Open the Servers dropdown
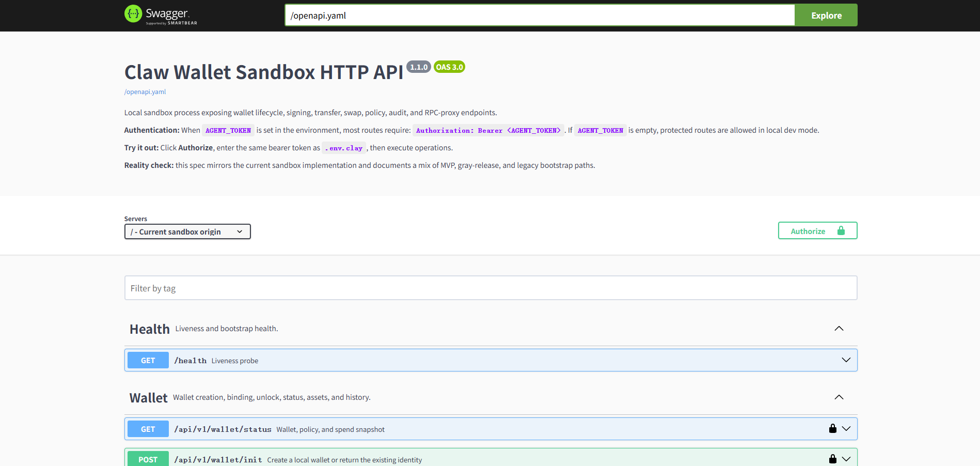 click(187, 231)
